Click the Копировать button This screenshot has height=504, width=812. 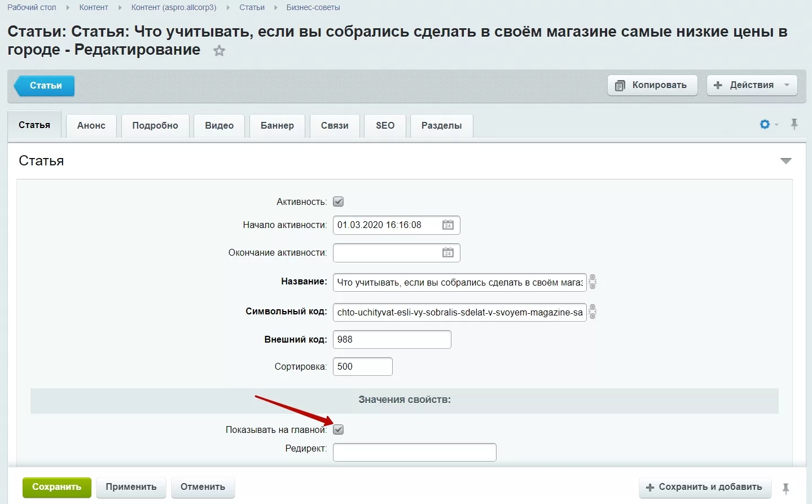[x=652, y=85]
